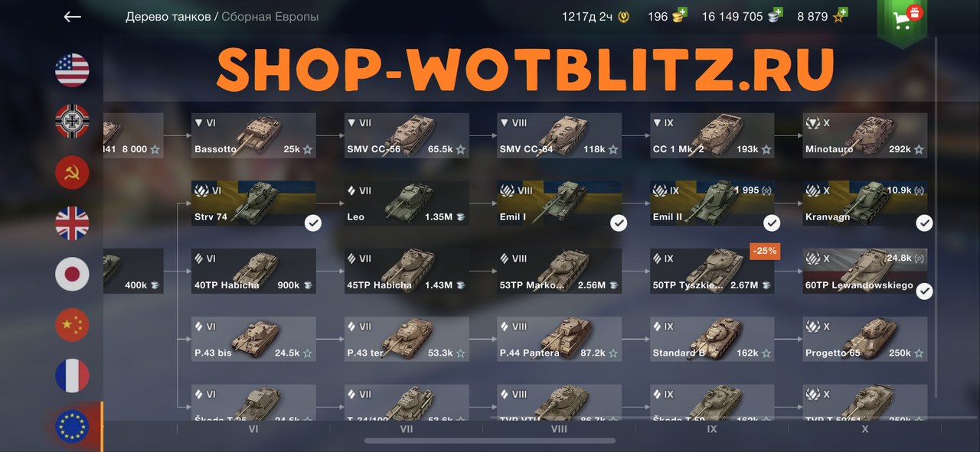Click checkmark on Kranvagn tank

pos(925,223)
